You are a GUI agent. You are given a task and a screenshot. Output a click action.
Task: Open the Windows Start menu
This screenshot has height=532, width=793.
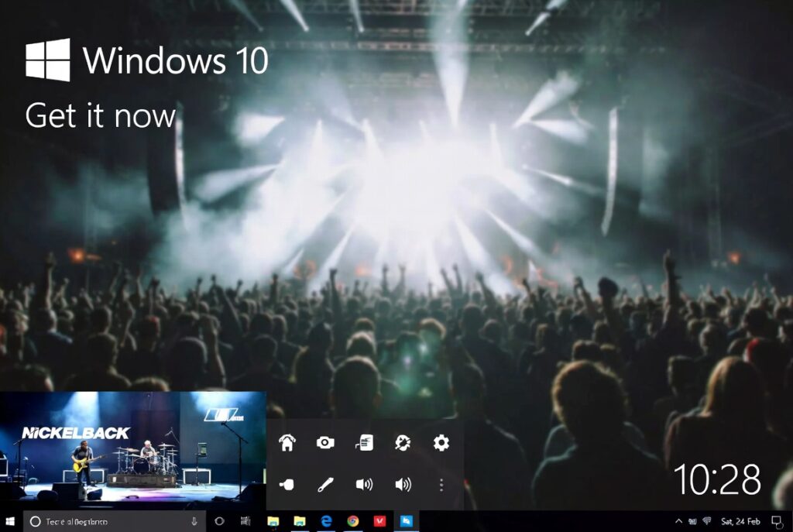(x=11, y=521)
